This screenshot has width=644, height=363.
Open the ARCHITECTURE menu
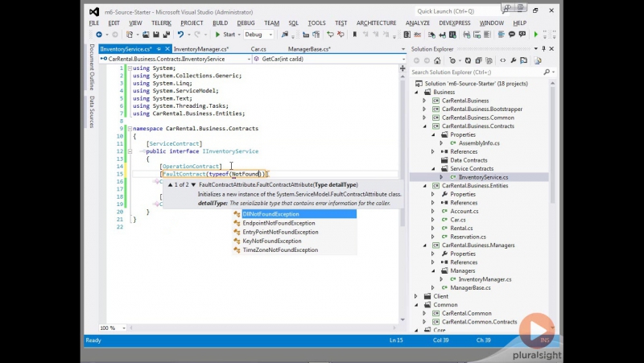pos(376,23)
